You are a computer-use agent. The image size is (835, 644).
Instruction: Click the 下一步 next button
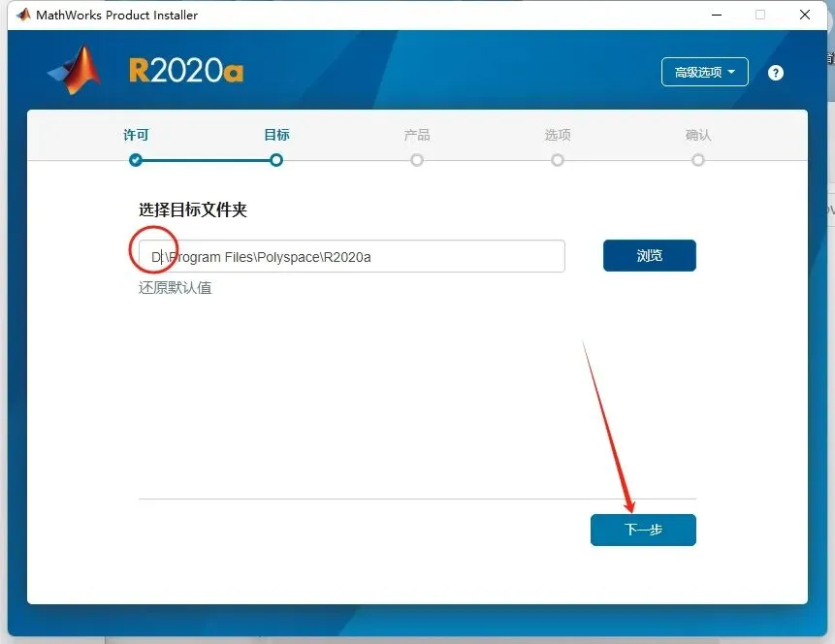(643, 530)
